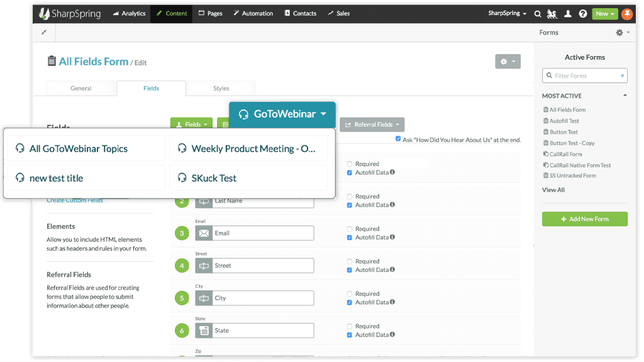The width and height of the screenshot is (644, 362).
Task: Click the list icon on State row
Action: pos(204,331)
